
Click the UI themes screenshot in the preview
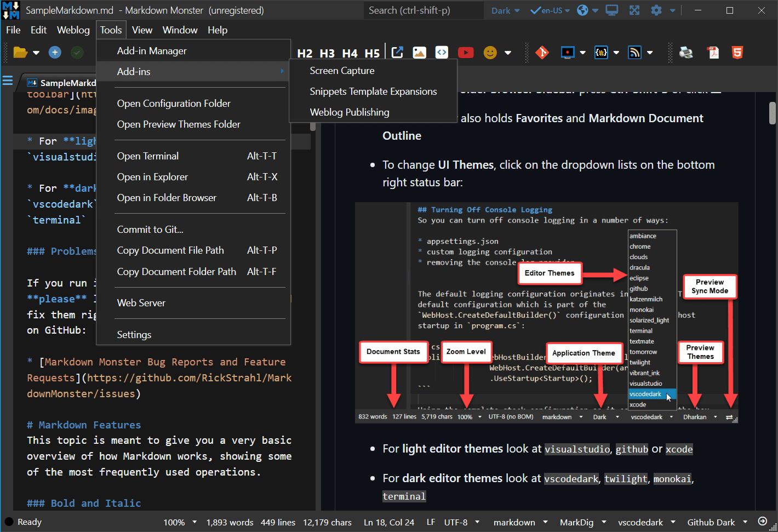[x=546, y=313]
